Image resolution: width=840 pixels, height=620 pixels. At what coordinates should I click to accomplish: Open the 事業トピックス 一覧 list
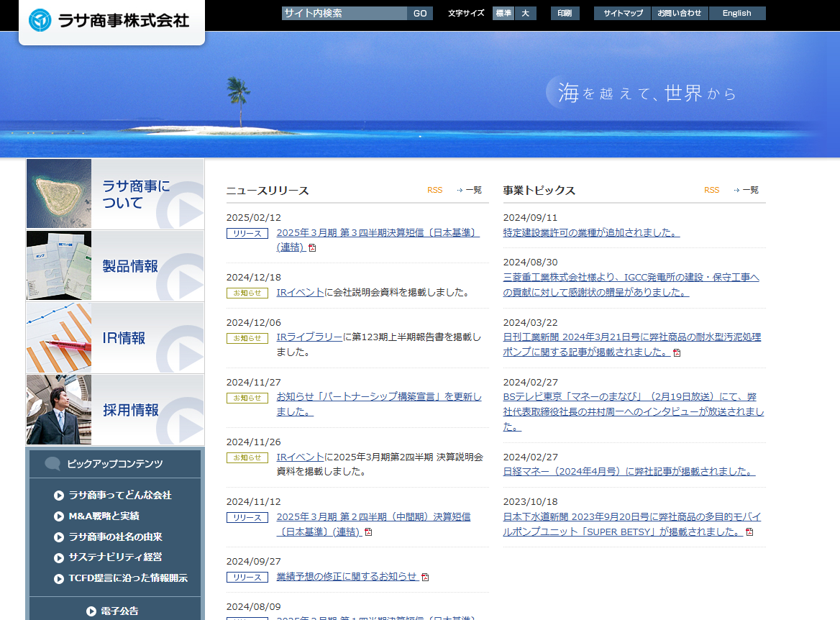(x=747, y=190)
